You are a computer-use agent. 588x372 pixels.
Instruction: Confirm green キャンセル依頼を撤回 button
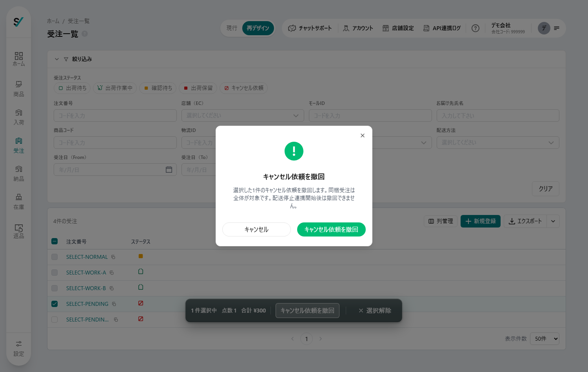(331, 229)
